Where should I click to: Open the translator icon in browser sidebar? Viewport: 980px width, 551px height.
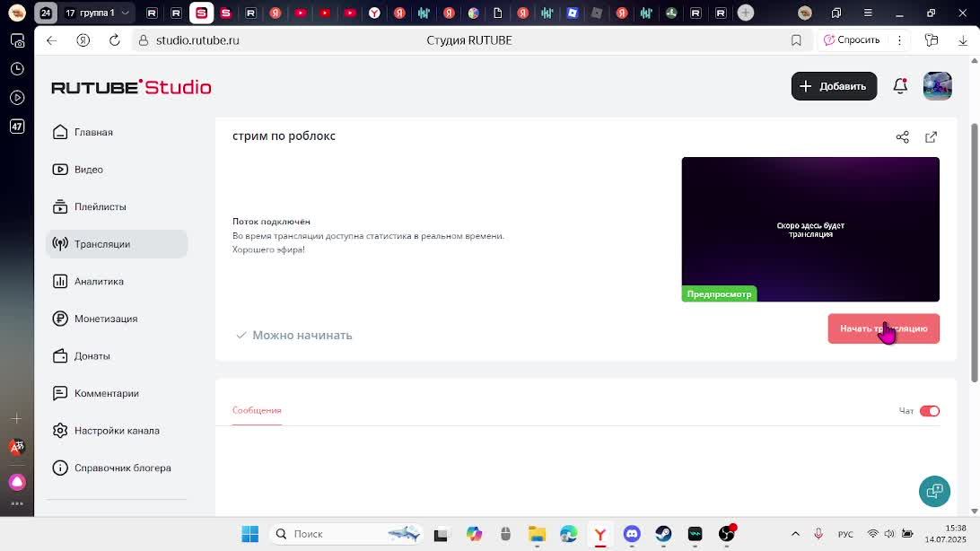point(17,447)
